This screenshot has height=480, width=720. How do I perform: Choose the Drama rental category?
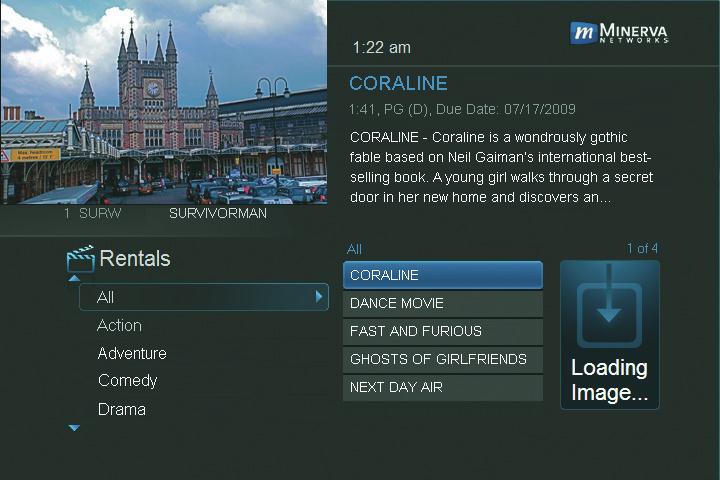click(x=121, y=409)
